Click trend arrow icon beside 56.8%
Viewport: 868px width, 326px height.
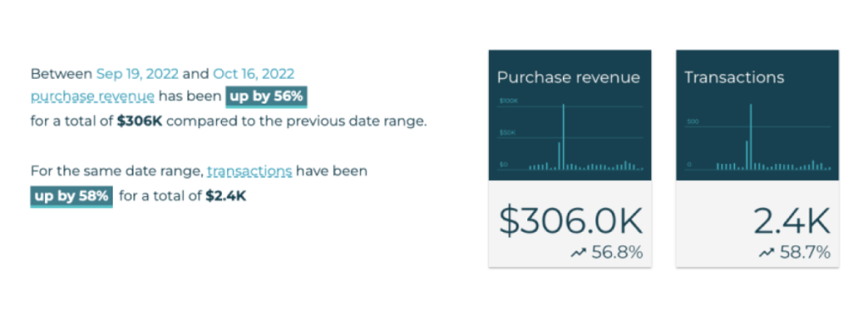coord(578,253)
